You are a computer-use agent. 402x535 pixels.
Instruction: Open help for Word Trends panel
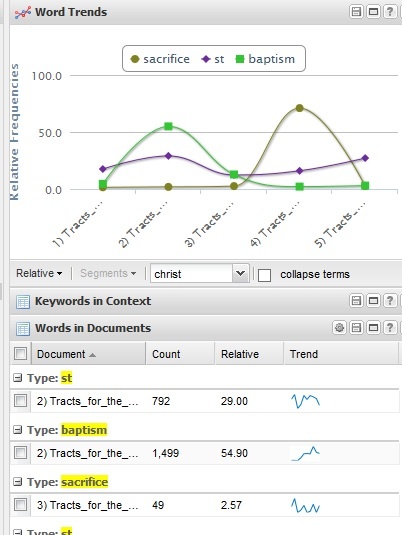coord(390,12)
